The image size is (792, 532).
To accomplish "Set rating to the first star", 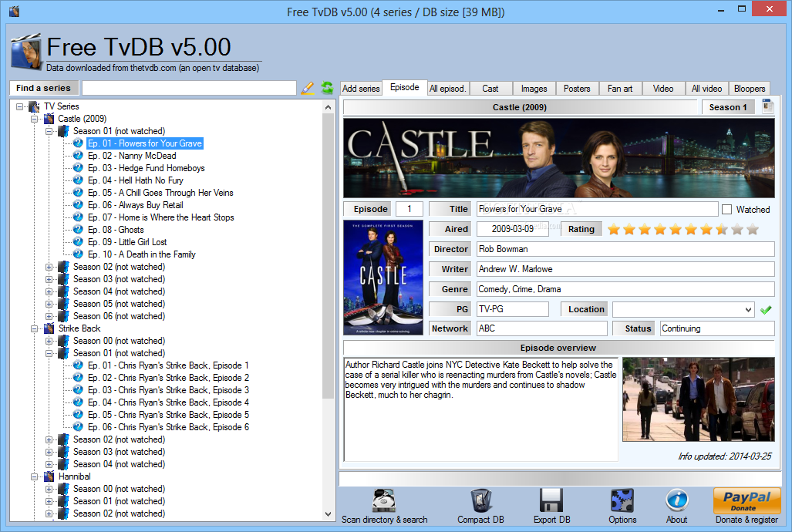I will point(614,229).
